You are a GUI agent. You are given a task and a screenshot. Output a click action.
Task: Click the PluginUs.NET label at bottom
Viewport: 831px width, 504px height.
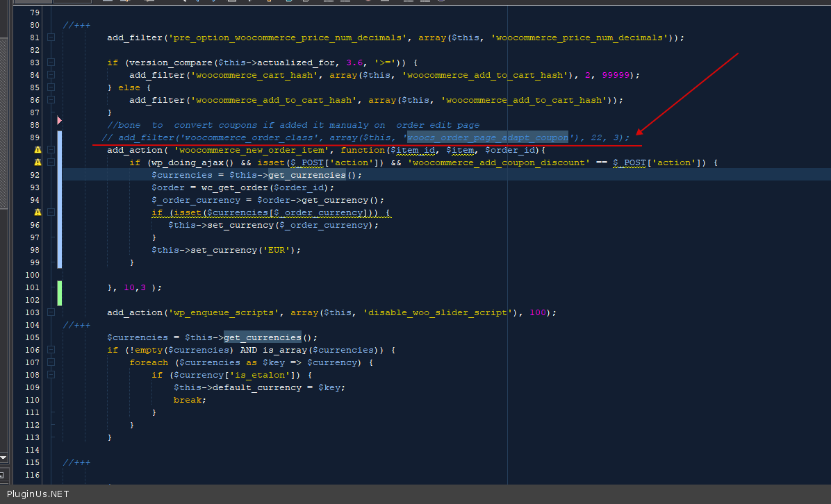pyautogui.click(x=38, y=494)
